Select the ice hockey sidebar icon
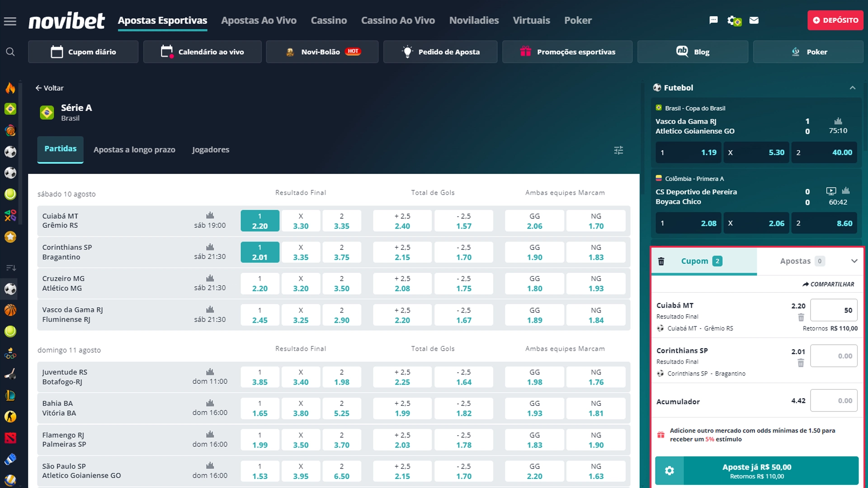 (10, 374)
